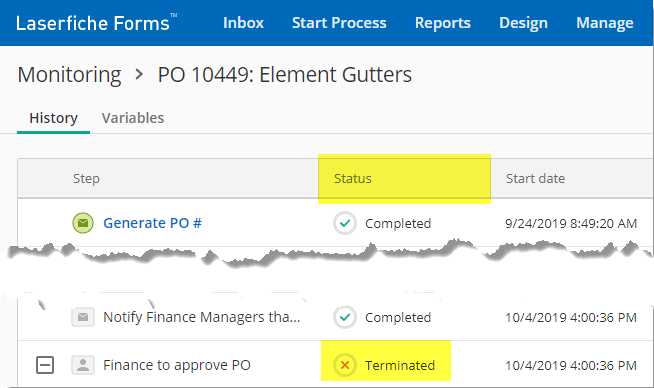Image resolution: width=654 pixels, height=388 pixels.
Task: Click the green email icon beside Generate PO #
Action: pyautogui.click(x=83, y=223)
